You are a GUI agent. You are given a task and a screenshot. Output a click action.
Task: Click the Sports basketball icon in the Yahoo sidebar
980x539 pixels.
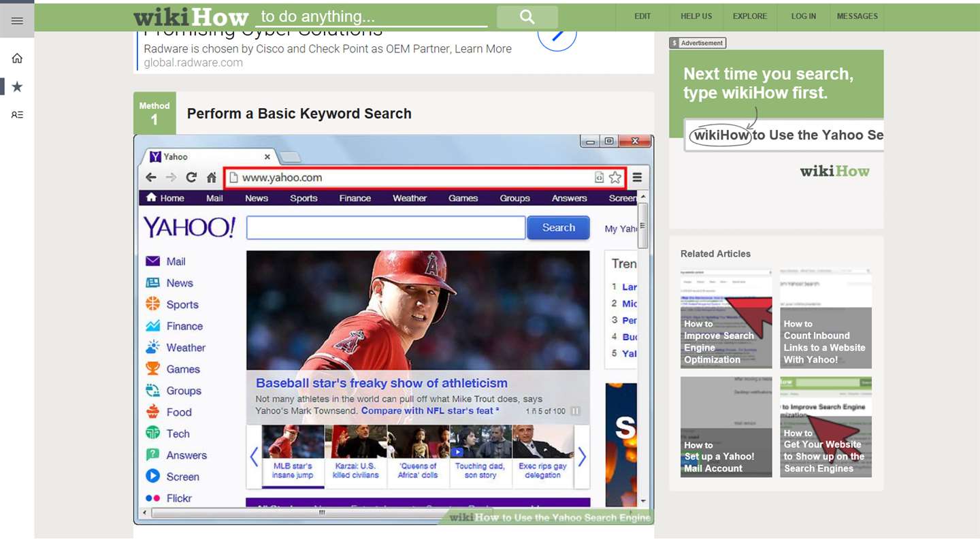click(x=153, y=304)
